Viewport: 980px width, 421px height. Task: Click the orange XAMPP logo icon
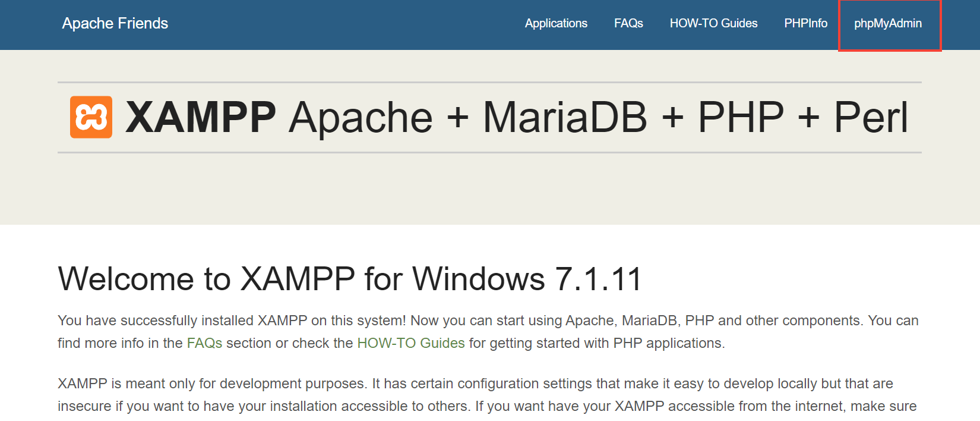pyautogui.click(x=91, y=117)
